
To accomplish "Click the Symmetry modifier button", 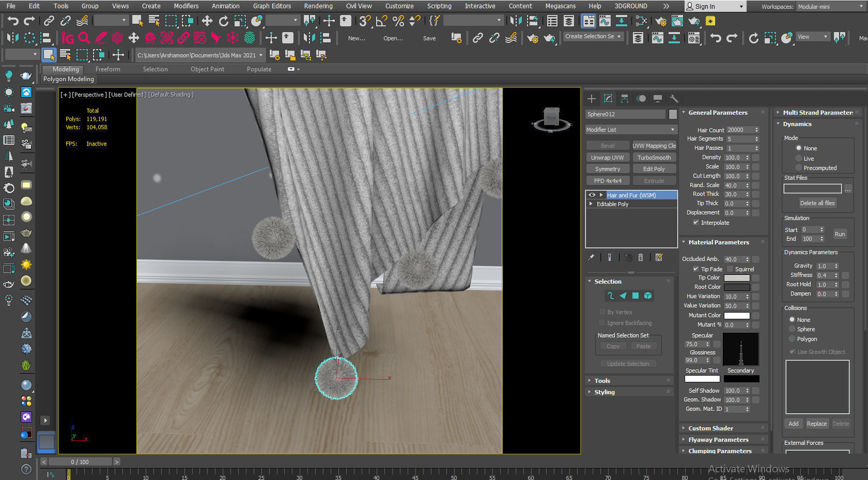I will [608, 169].
